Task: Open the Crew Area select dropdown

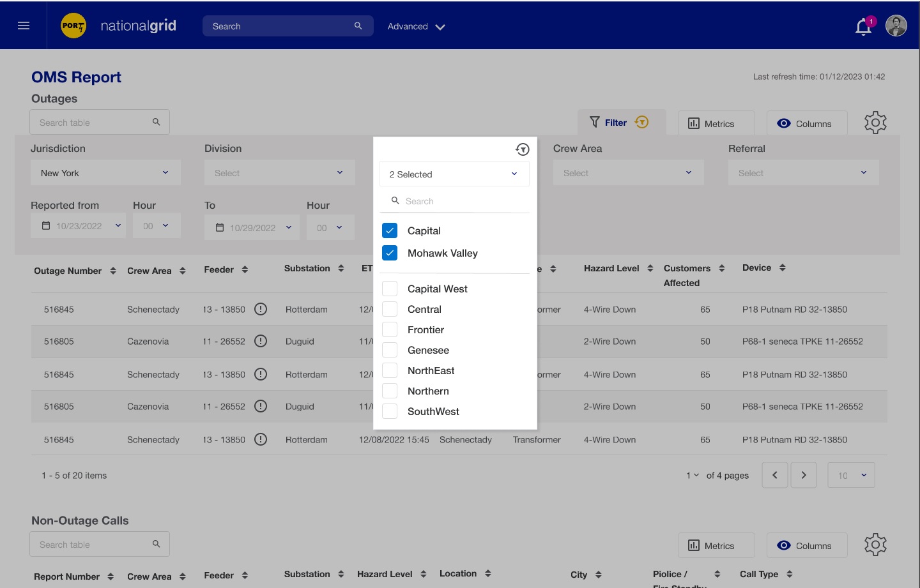Action: click(x=628, y=173)
